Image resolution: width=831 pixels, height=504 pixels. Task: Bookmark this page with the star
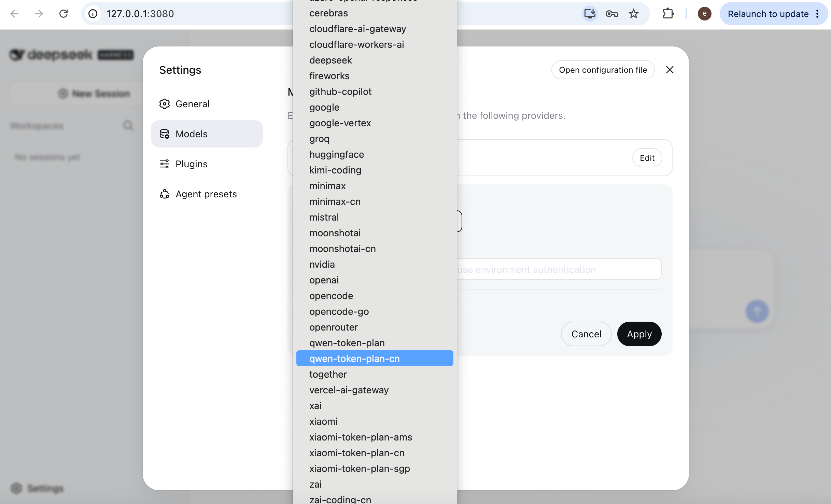[x=634, y=14]
